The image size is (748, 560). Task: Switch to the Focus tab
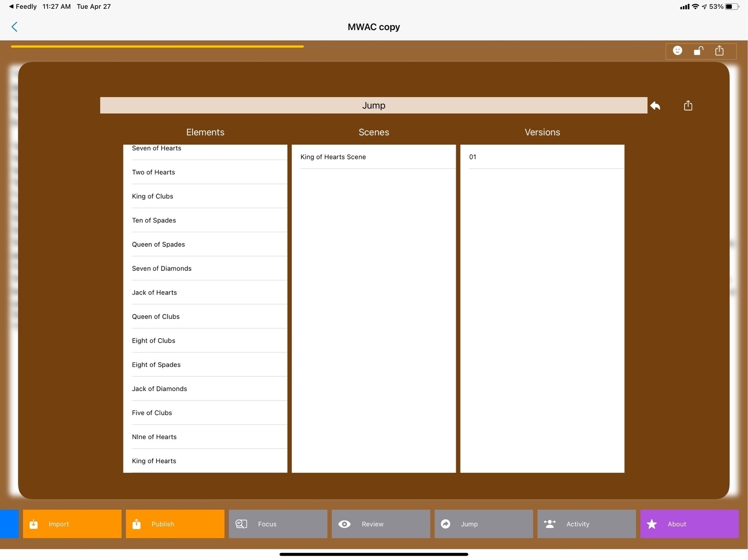(278, 524)
